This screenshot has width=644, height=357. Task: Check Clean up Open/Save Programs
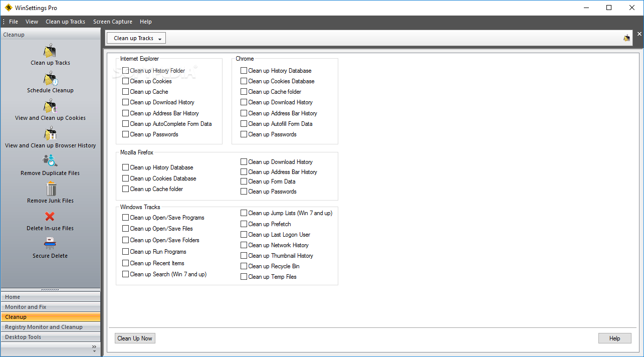point(125,218)
